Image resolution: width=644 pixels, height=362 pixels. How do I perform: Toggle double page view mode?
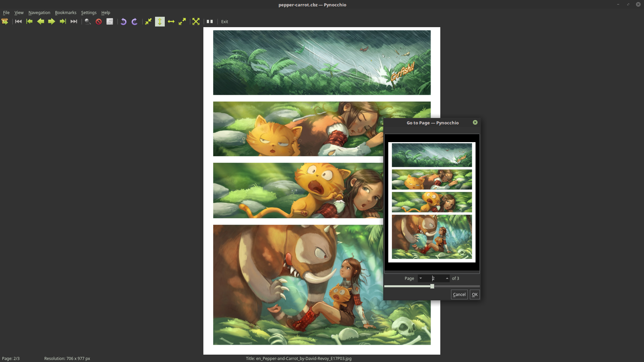pos(210,21)
